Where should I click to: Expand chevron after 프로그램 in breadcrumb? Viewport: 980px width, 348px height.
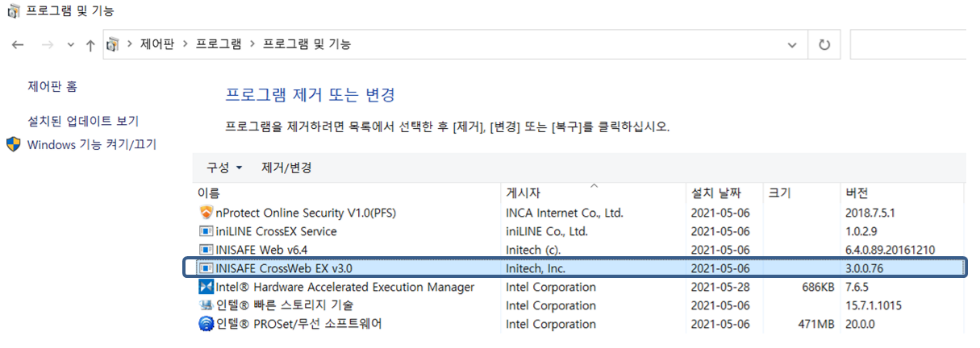[x=253, y=44]
